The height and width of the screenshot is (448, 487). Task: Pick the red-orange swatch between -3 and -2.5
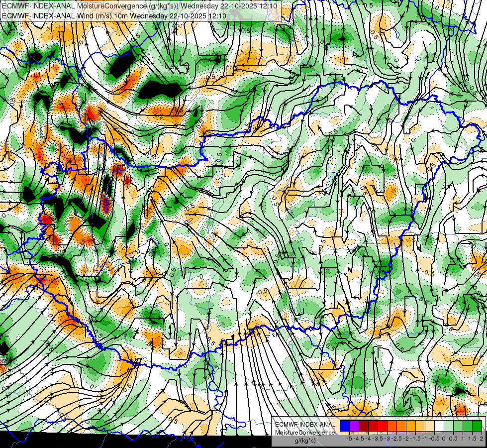(x=392, y=426)
